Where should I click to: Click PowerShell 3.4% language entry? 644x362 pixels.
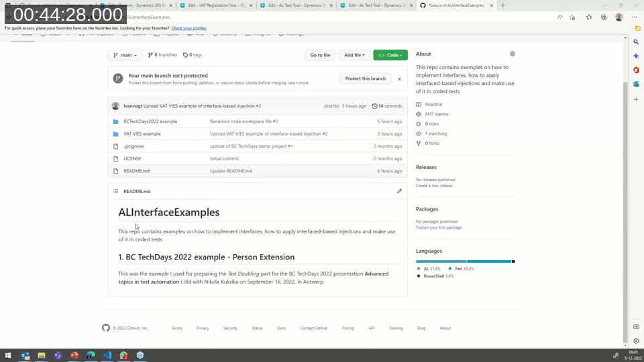tap(435, 276)
